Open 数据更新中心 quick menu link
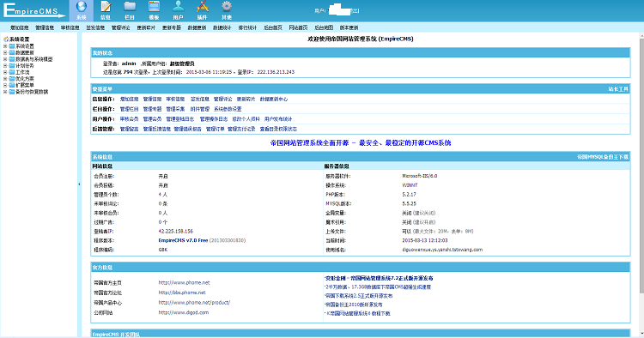 tap(274, 100)
